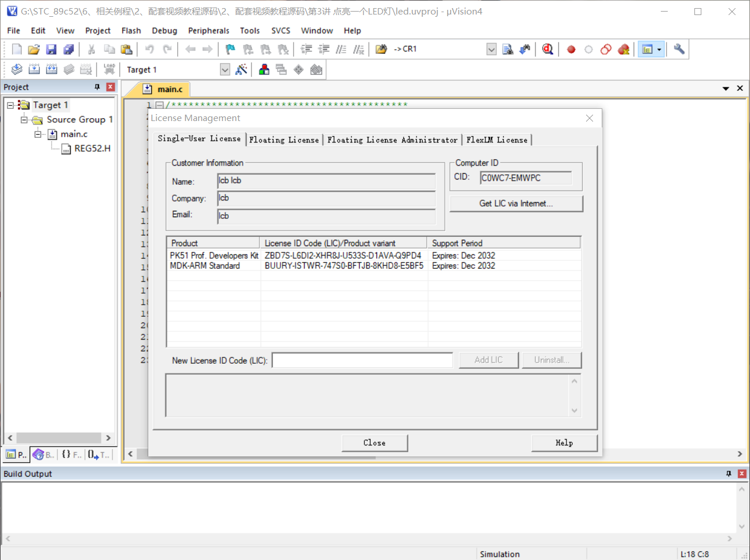The width and height of the screenshot is (750, 560).
Task: Click the Undo arrow icon
Action: coord(149,49)
